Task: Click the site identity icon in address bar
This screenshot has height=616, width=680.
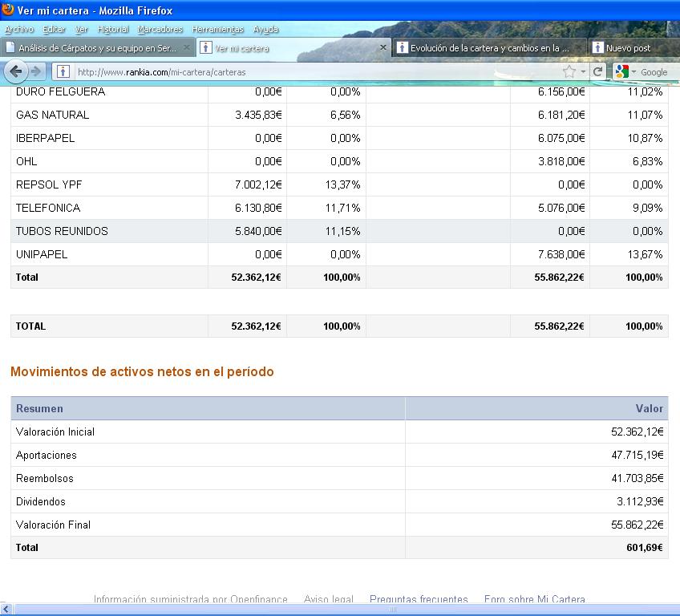Action: point(63,72)
